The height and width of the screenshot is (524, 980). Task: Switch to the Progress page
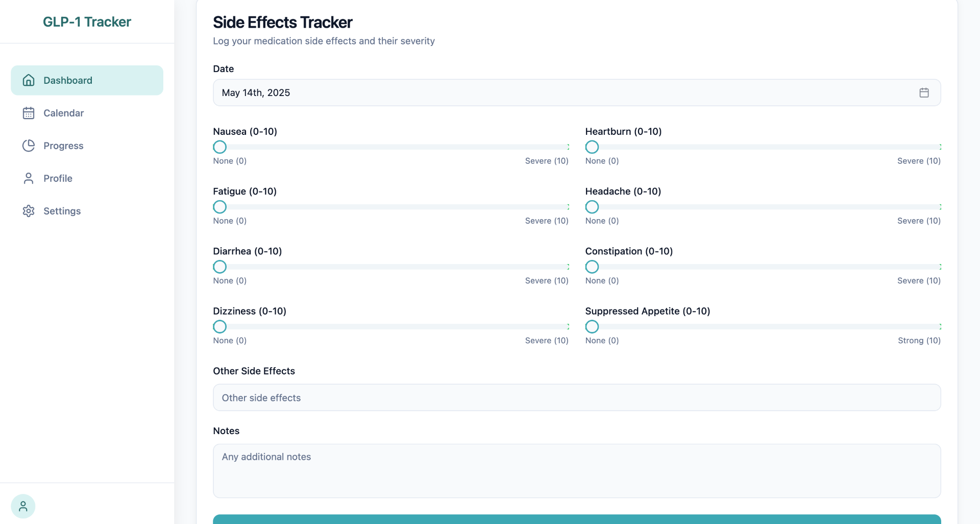63,146
